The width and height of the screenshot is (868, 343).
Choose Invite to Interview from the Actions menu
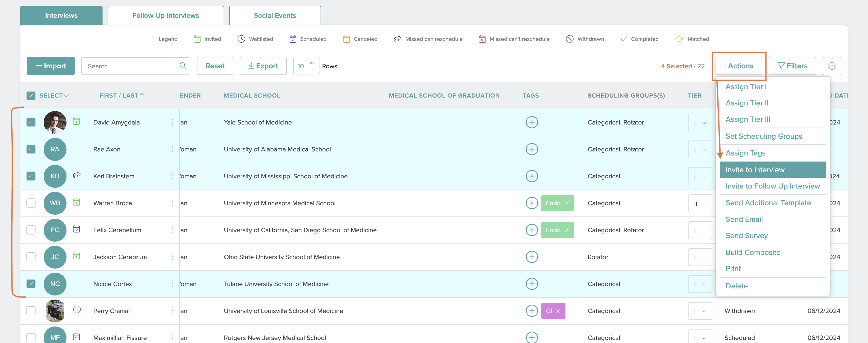click(773, 170)
